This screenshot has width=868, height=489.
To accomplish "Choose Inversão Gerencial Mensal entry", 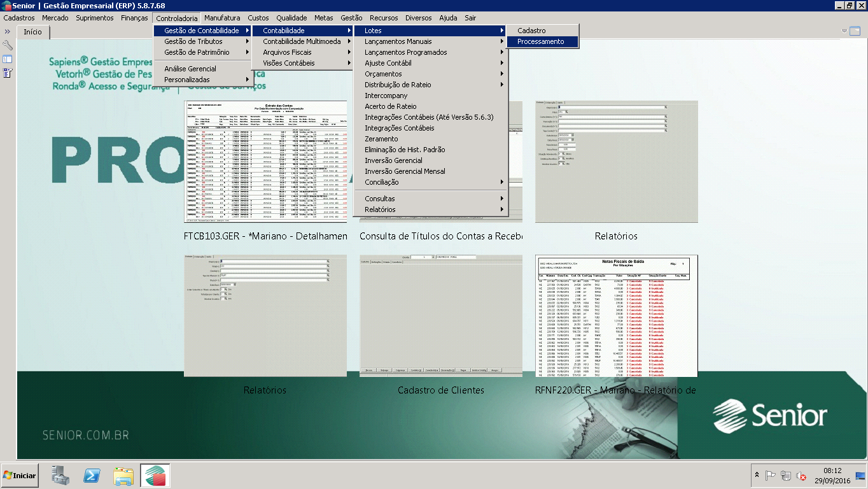I will 430,171.
